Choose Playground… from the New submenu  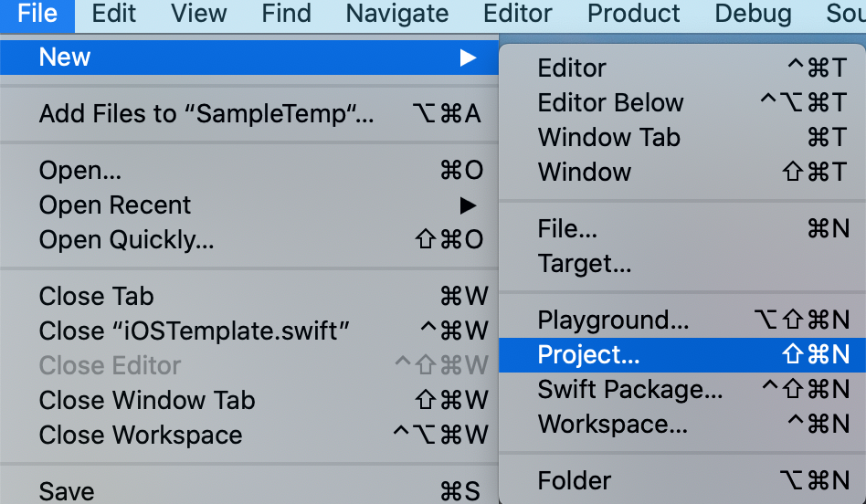tap(682, 320)
